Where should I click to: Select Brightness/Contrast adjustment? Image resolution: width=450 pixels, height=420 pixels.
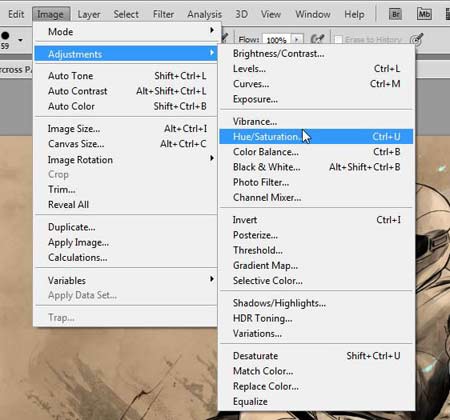coord(316,53)
